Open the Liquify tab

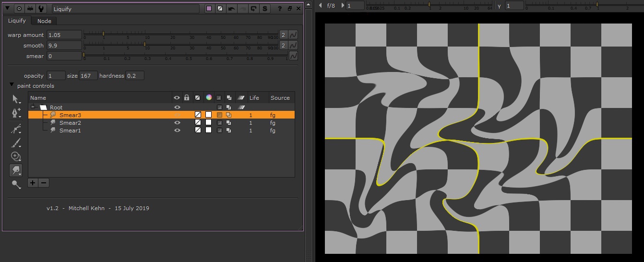(17, 21)
